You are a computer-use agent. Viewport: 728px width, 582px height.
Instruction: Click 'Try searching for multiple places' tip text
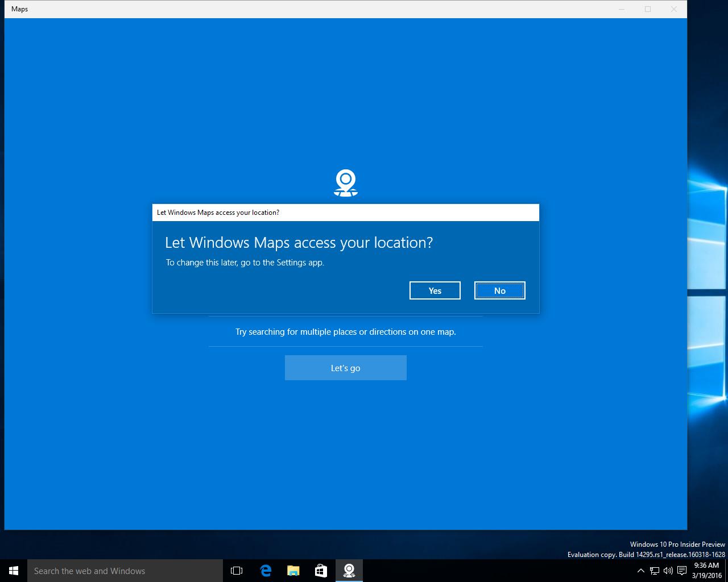tap(346, 331)
